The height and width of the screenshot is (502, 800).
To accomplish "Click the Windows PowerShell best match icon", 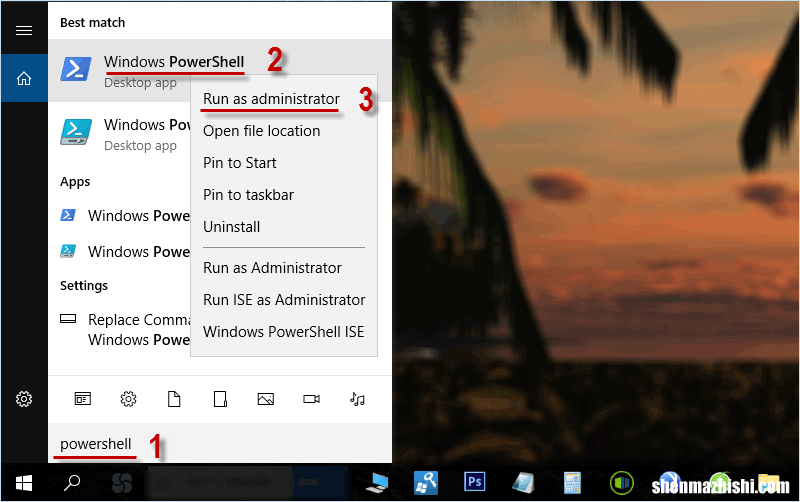I will click(x=76, y=69).
